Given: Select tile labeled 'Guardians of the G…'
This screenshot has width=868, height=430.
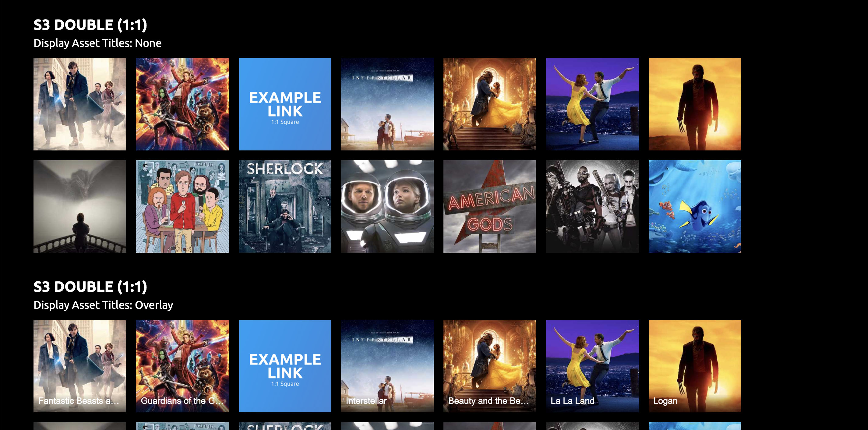Looking at the screenshot, I should pyautogui.click(x=182, y=366).
